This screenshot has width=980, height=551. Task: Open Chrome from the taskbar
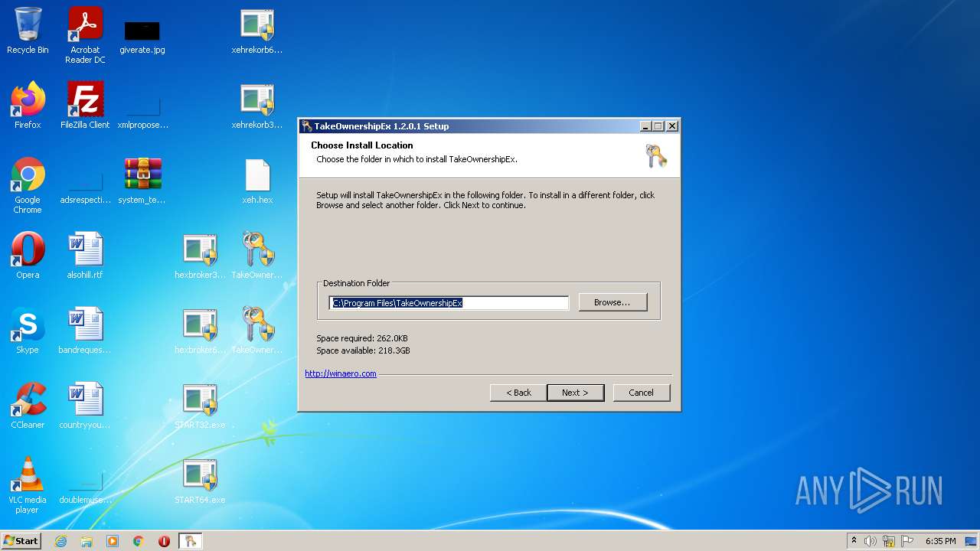click(x=139, y=541)
